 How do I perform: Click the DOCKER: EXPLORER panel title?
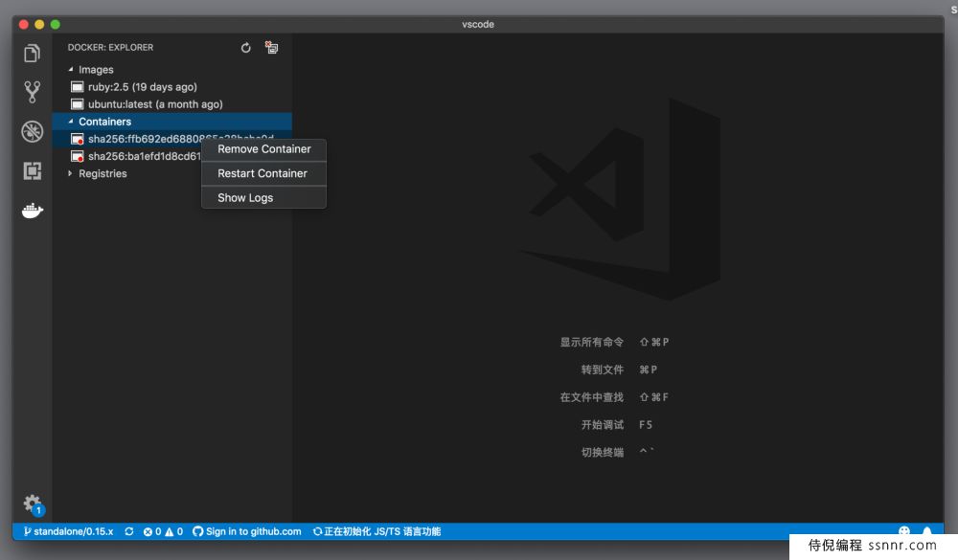coord(110,48)
